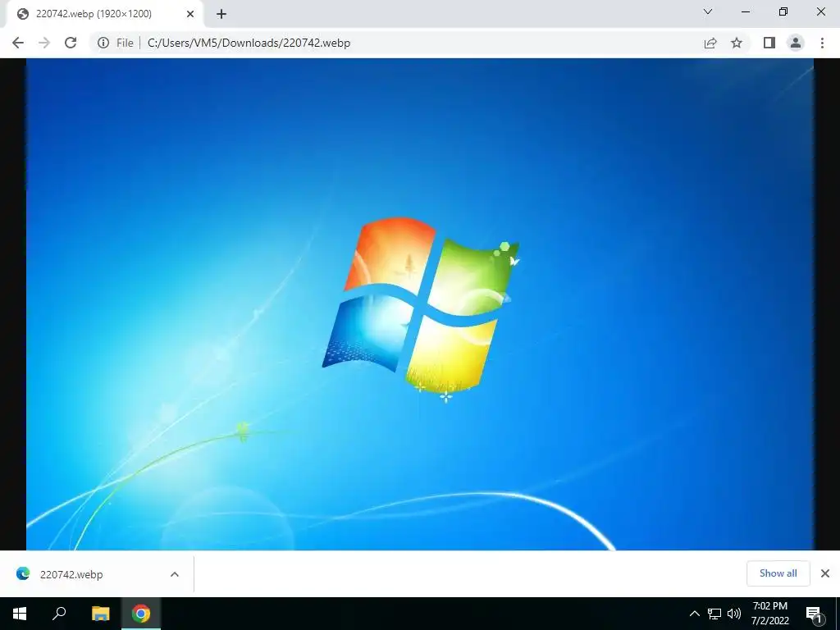Open taskbar search magnifier
Viewport: 840px width, 630px height.
point(59,614)
